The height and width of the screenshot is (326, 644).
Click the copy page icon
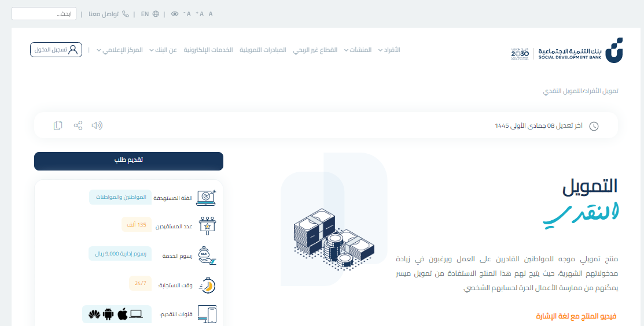point(58,125)
